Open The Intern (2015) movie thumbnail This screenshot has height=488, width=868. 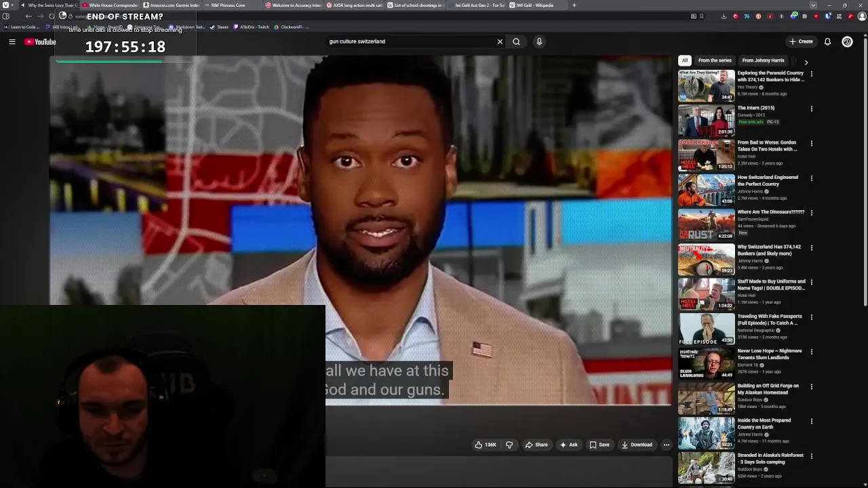706,120
